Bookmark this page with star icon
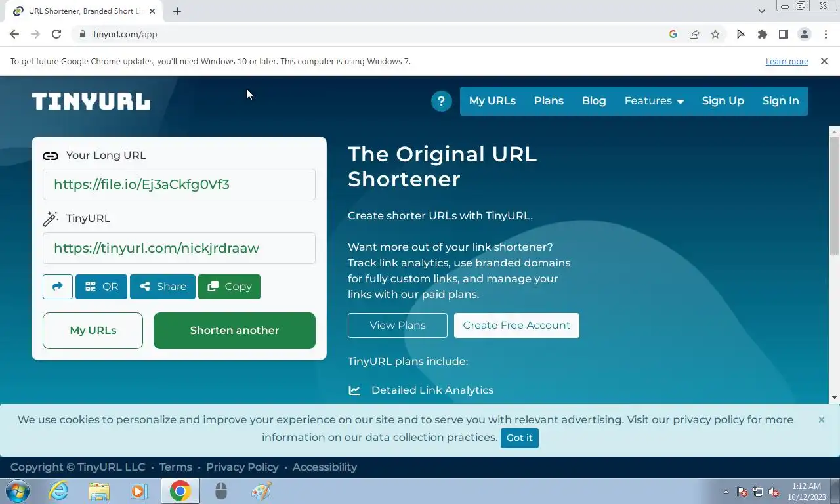The width and height of the screenshot is (840, 504). click(715, 34)
